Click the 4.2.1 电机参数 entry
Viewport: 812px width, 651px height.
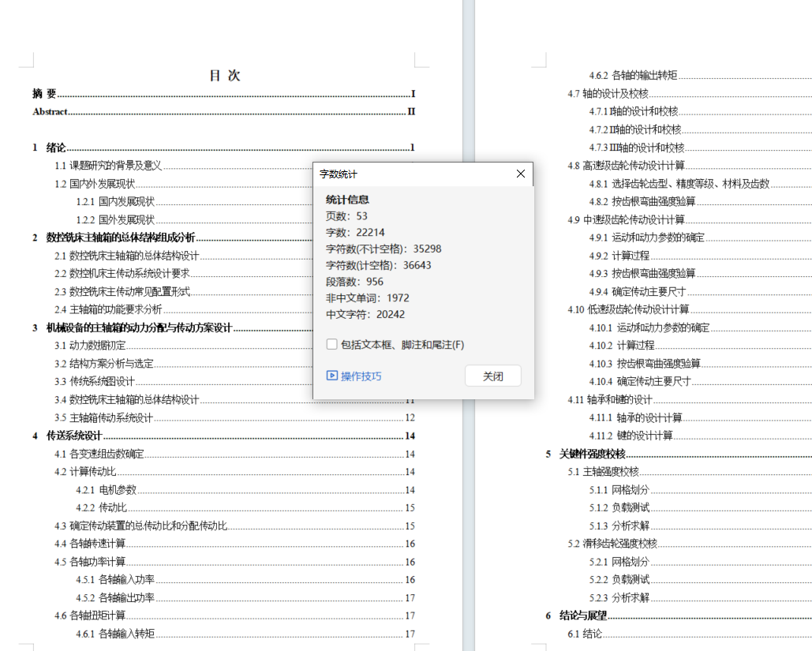(245, 489)
